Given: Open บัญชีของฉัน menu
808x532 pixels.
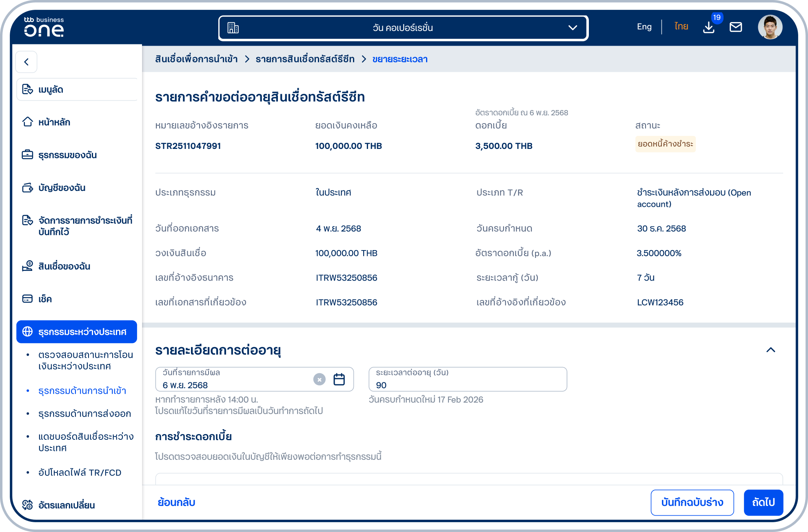Looking at the screenshot, I should click(x=77, y=188).
